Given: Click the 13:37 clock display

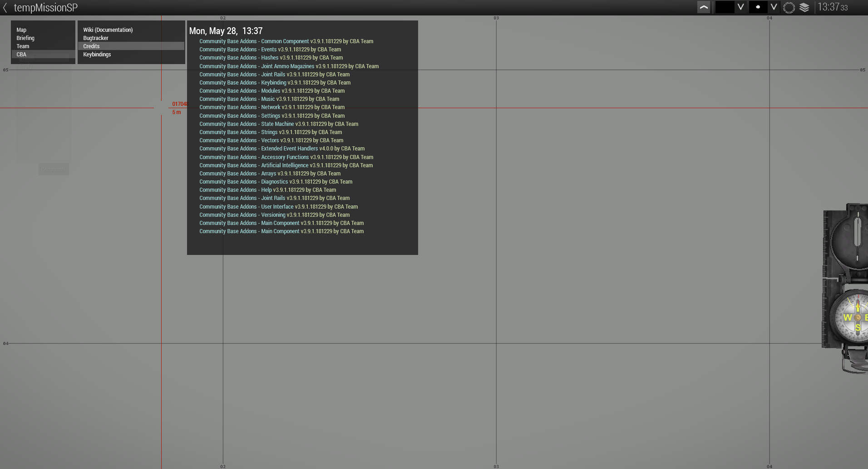Looking at the screenshot, I should point(833,7).
